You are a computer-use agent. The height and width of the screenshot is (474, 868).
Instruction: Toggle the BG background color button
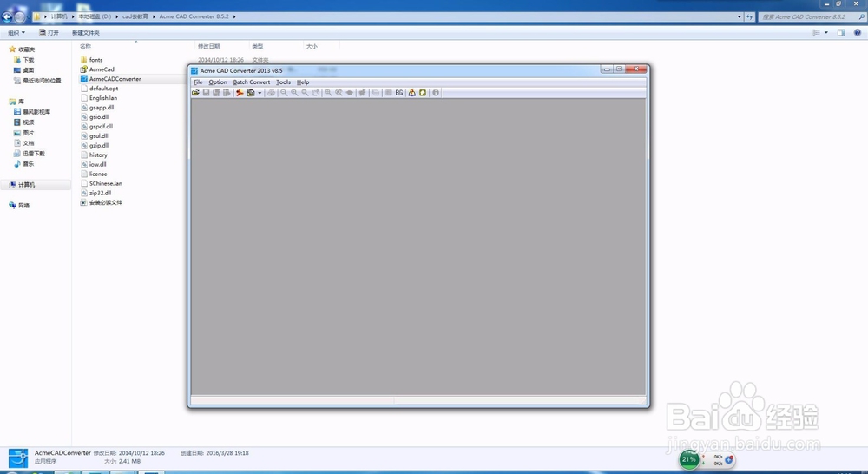click(399, 93)
